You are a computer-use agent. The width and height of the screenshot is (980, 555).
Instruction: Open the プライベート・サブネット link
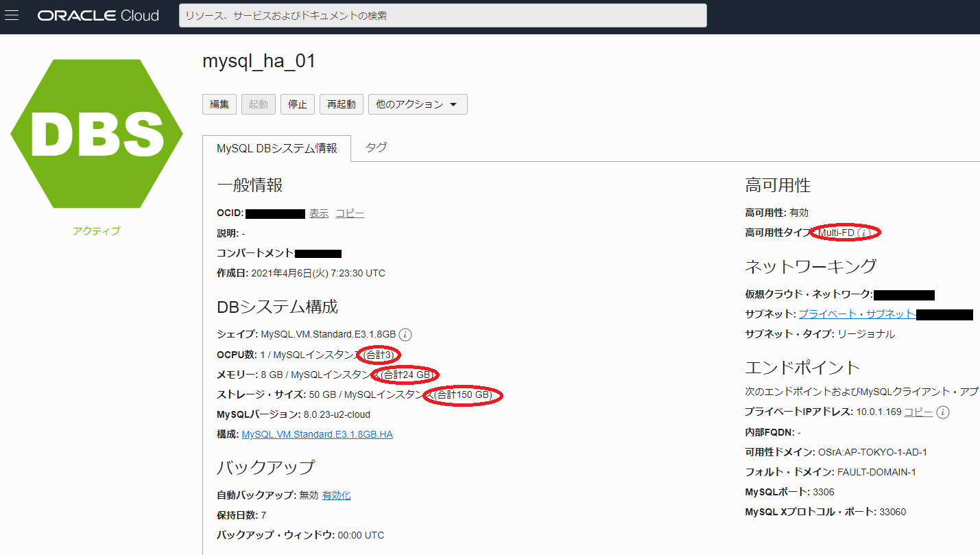(857, 314)
